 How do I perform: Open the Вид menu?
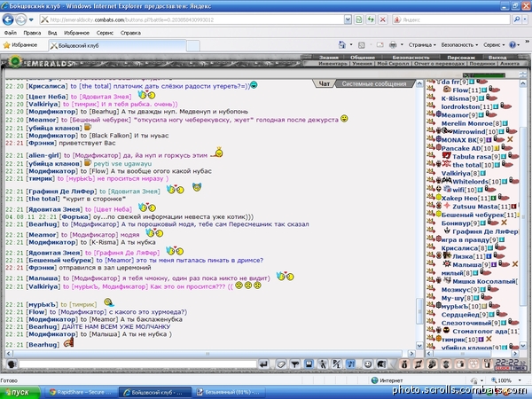[x=52, y=33]
